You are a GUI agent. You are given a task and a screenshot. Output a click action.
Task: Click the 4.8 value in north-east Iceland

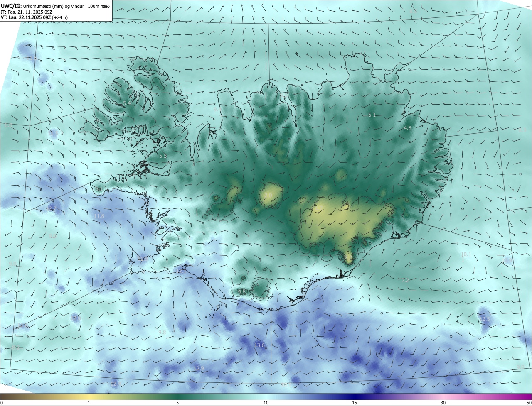click(408, 128)
